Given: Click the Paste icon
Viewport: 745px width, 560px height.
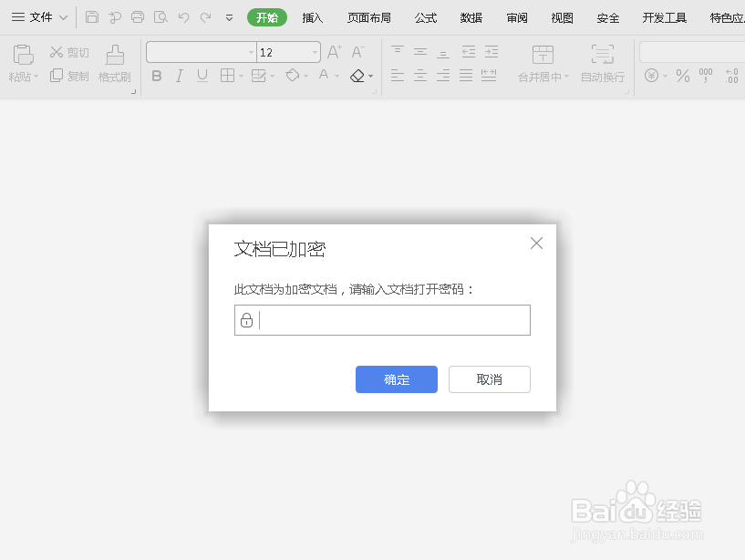Looking at the screenshot, I should tap(24, 55).
